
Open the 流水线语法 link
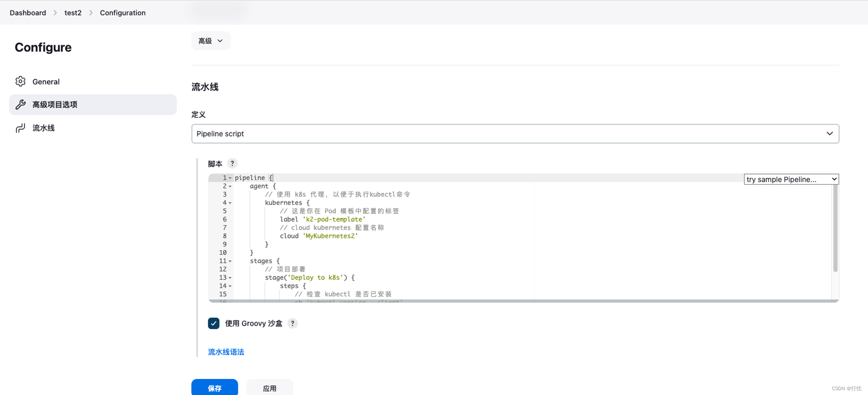226,352
